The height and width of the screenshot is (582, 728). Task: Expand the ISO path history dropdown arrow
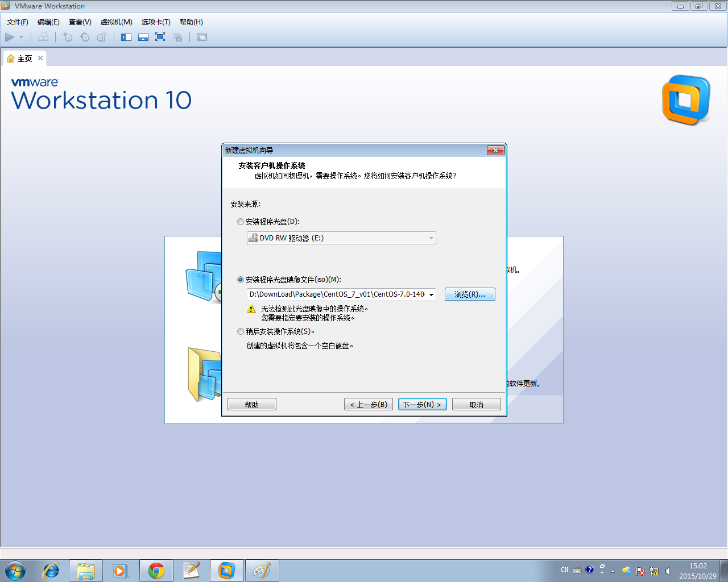431,294
